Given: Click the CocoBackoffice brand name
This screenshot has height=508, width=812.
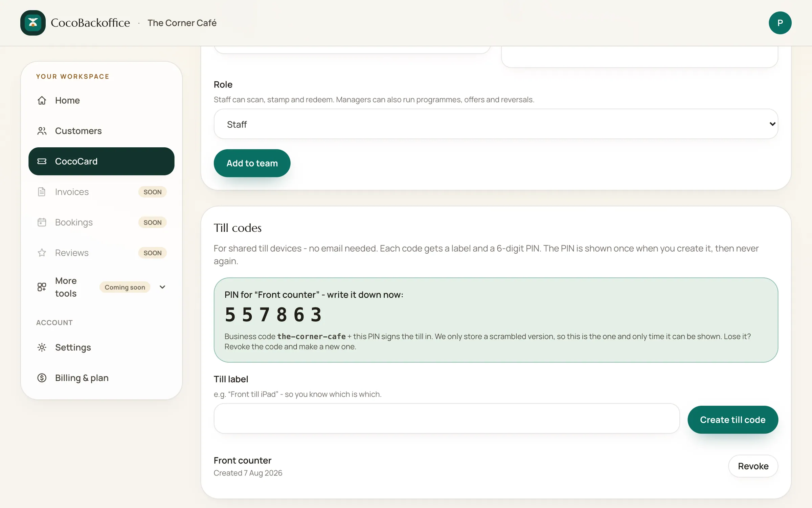Looking at the screenshot, I should point(90,23).
